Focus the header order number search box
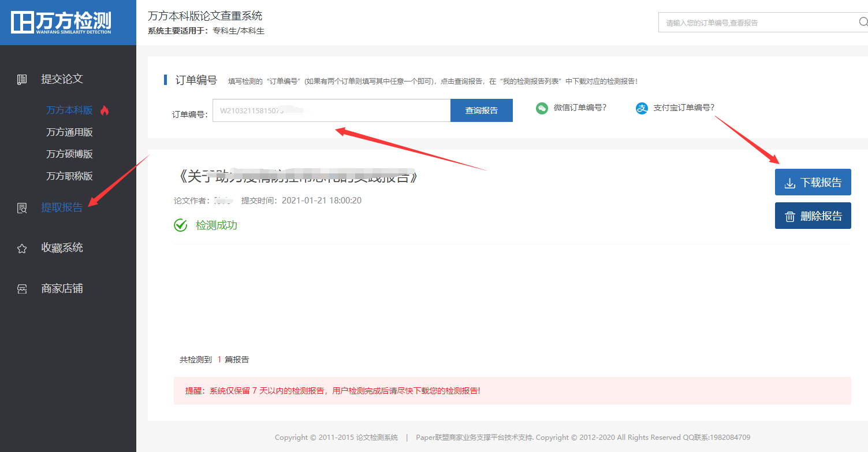The width and height of the screenshot is (868, 452). tap(763, 23)
